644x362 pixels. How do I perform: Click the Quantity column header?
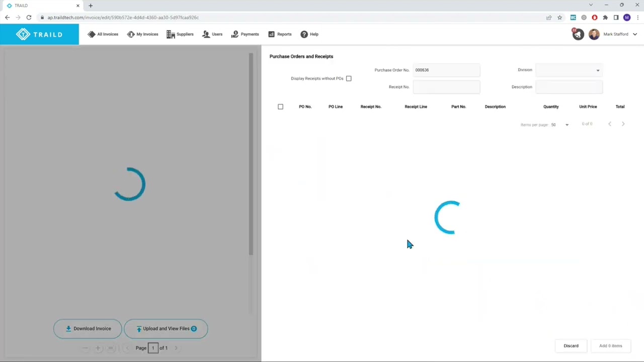(x=551, y=107)
